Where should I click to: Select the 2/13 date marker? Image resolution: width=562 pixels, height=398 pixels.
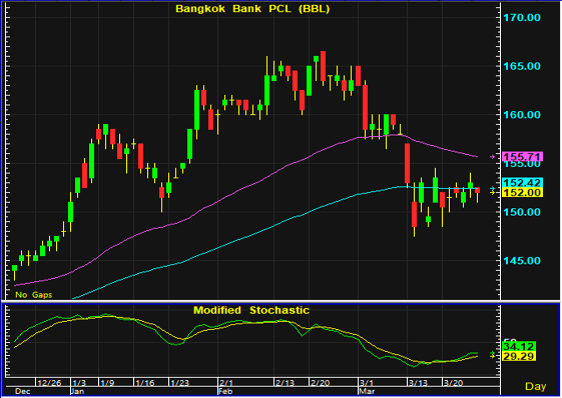[285, 383]
